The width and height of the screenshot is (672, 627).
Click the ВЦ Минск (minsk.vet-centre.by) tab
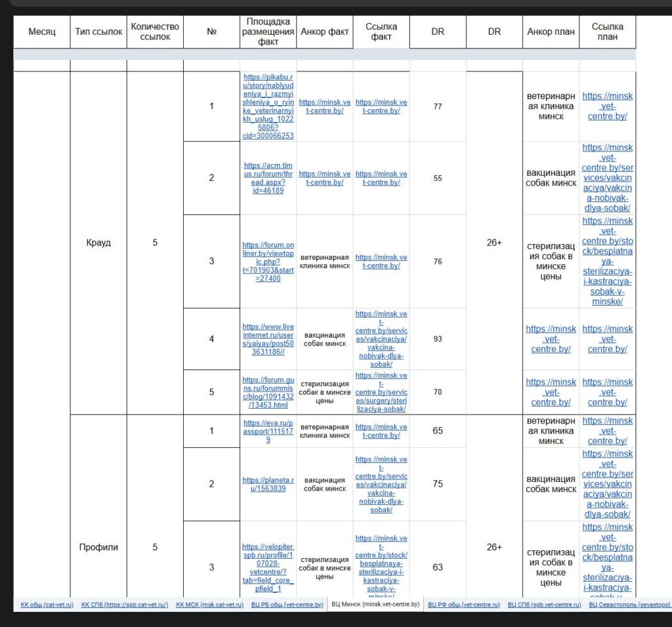tap(375, 604)
